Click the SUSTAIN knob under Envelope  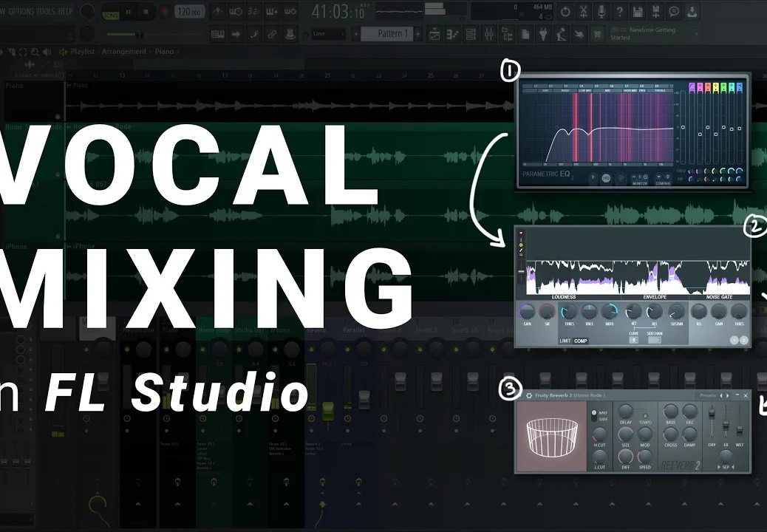tap(677, 312)
